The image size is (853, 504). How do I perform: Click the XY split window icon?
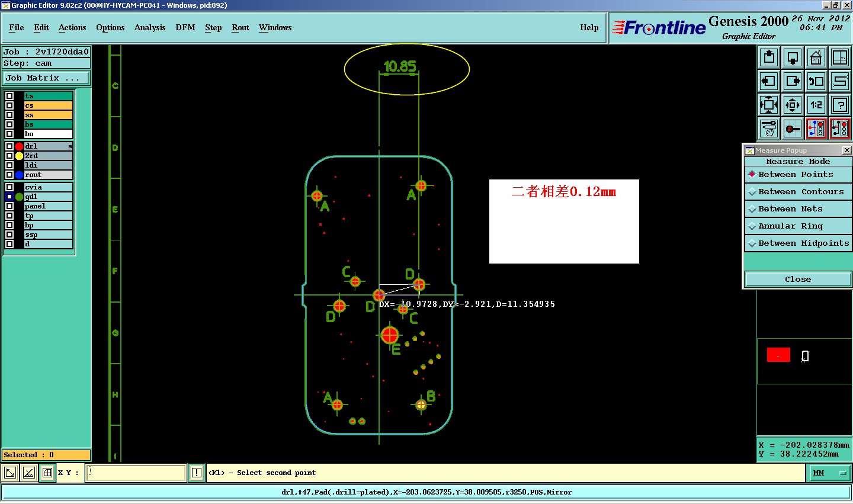point(840,57)
